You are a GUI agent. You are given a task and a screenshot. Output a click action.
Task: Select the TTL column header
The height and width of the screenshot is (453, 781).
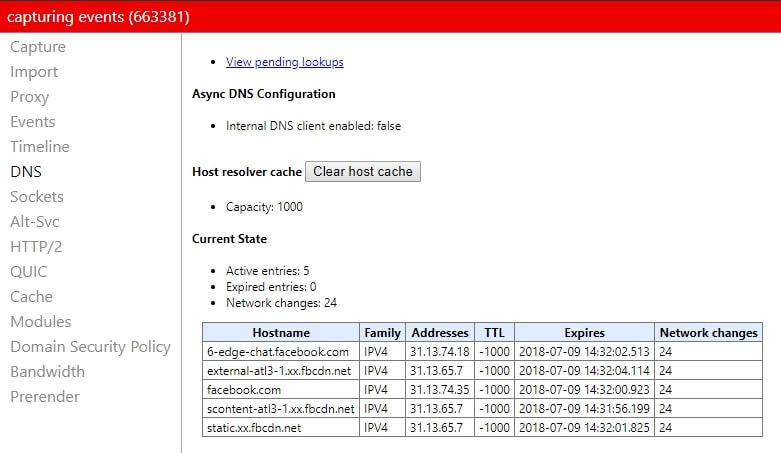494,332
